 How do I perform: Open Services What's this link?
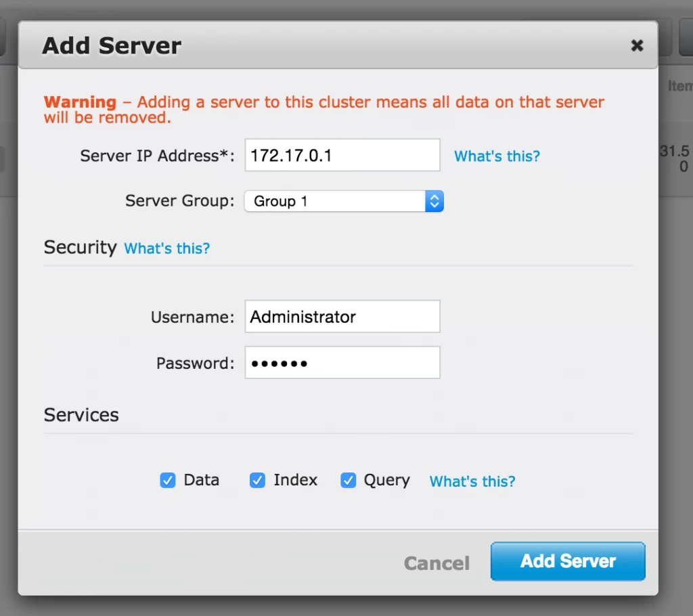(x=472, y=481)
